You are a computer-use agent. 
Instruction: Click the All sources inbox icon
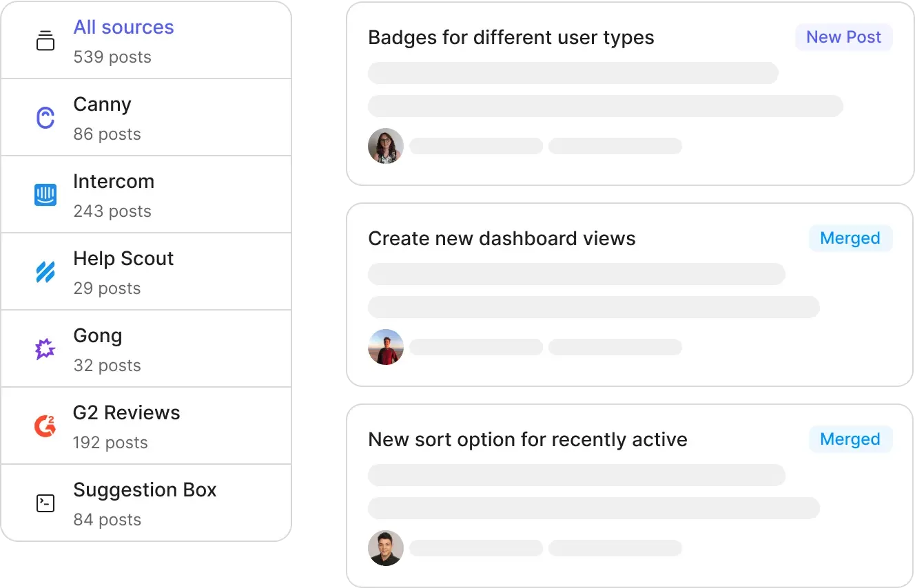click(45, 41)
